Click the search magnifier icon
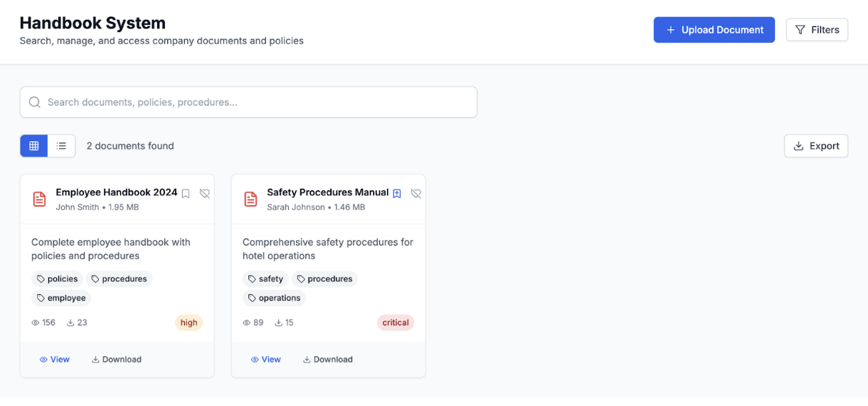868x406 pixels. tap(35, 103)
